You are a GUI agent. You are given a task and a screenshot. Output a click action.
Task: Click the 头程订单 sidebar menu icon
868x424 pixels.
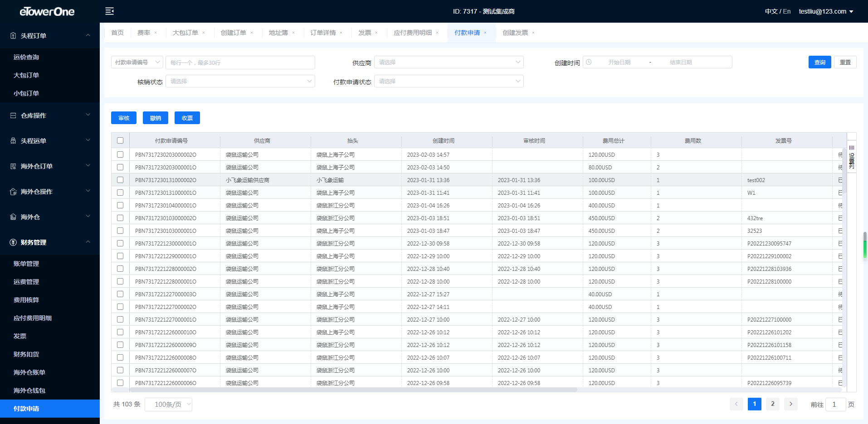point(13,36)
